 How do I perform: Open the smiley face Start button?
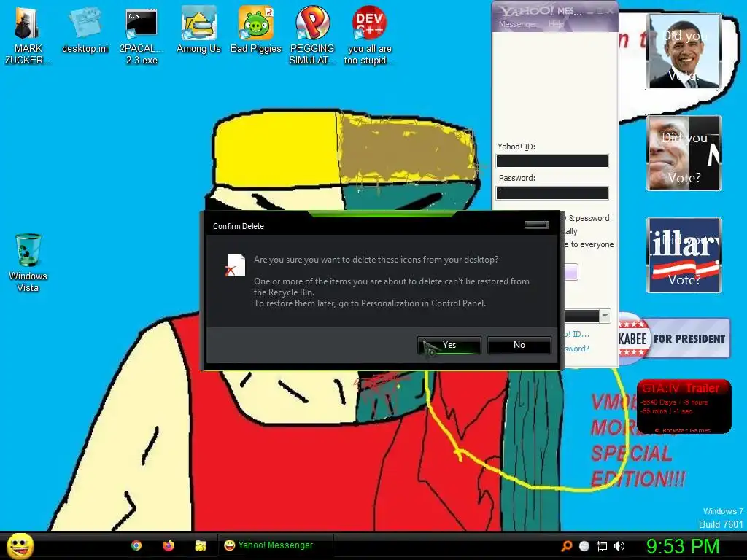pyautogui.click(x=20, y=545)
